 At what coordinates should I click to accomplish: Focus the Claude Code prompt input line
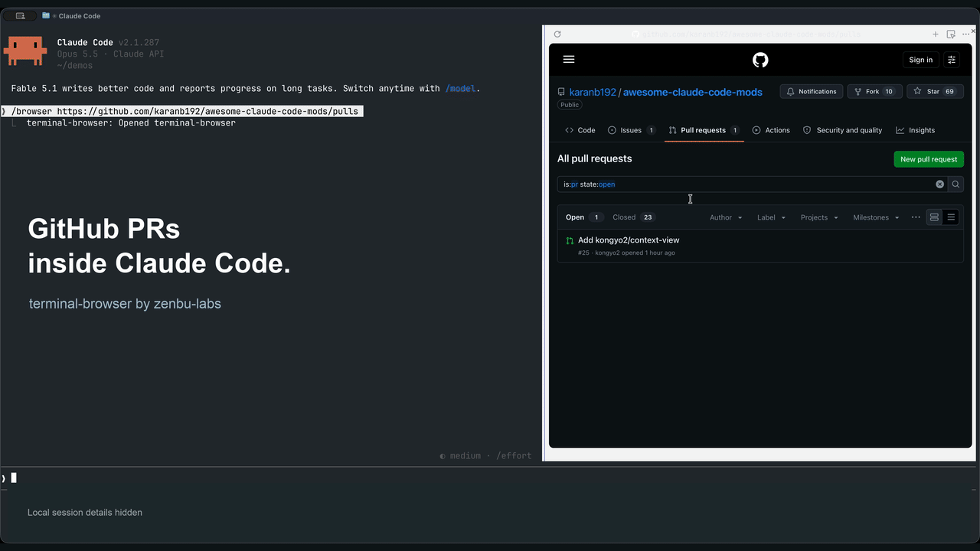click(x=490, y=478)
